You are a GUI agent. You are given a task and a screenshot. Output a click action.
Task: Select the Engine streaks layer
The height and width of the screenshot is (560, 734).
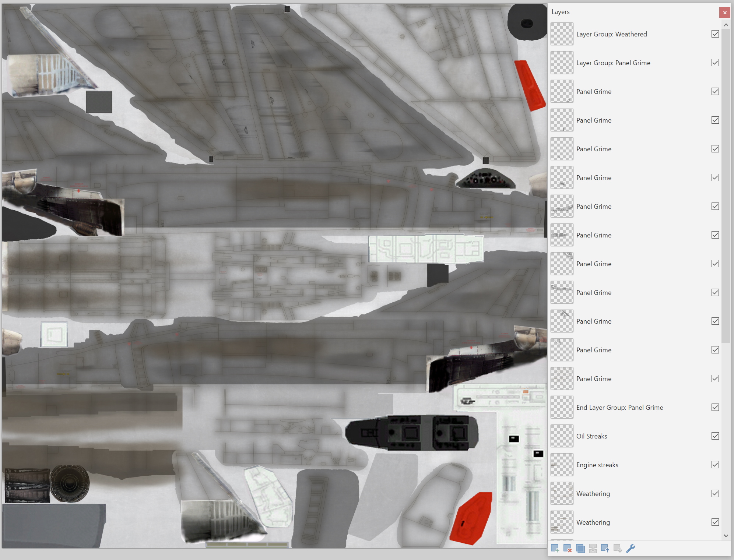[x=597, y=465]
